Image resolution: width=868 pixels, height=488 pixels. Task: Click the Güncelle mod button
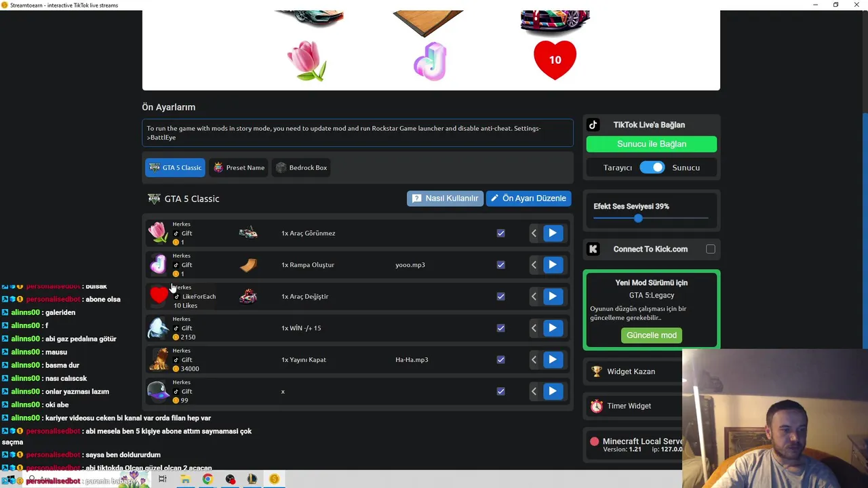point(652,335)
